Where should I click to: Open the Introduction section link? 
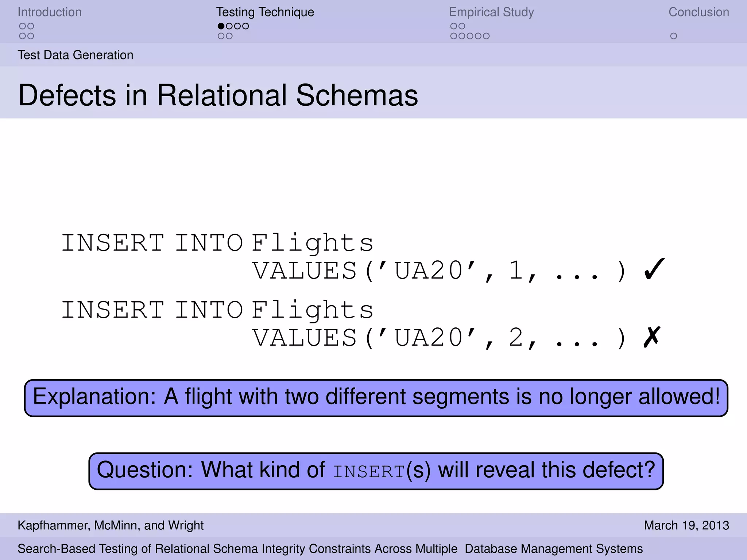(x=50, y=12)
